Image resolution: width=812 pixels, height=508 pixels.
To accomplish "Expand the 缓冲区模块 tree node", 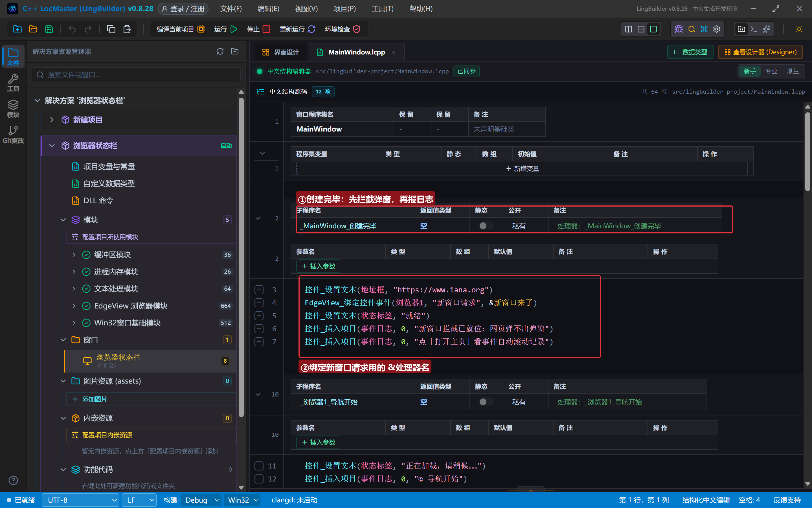I will (74, 255).
